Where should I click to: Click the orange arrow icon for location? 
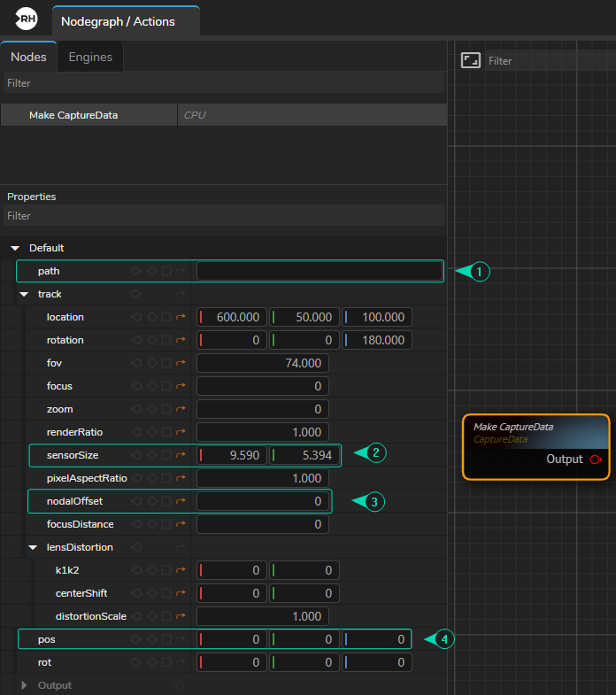(181, 317)
